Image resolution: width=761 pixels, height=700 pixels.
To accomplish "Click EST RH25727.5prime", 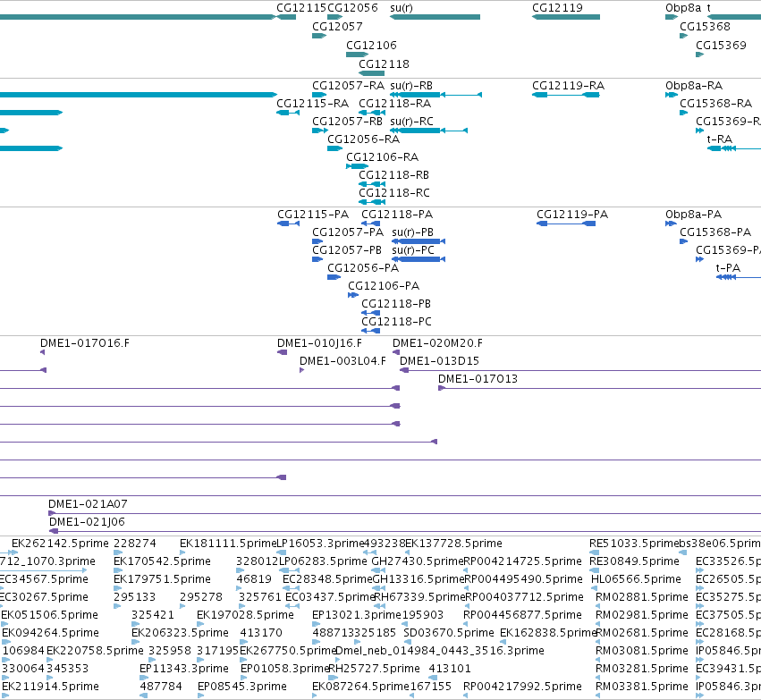I will coord(374,669).
